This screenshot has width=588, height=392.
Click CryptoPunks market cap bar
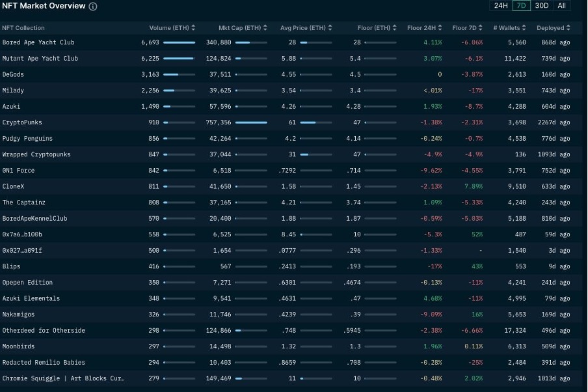coord(251,122)
